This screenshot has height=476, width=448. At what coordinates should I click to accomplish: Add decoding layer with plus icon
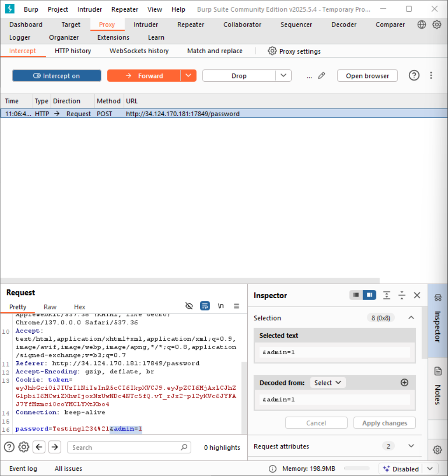404,383
